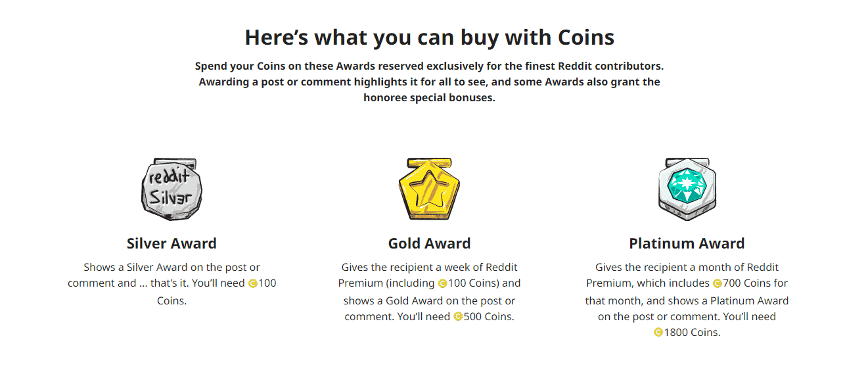Click the "Here's what you can buy with Coins" title
Image resolution: width=868 pixels, height=382 pixels.
[429, 37]
